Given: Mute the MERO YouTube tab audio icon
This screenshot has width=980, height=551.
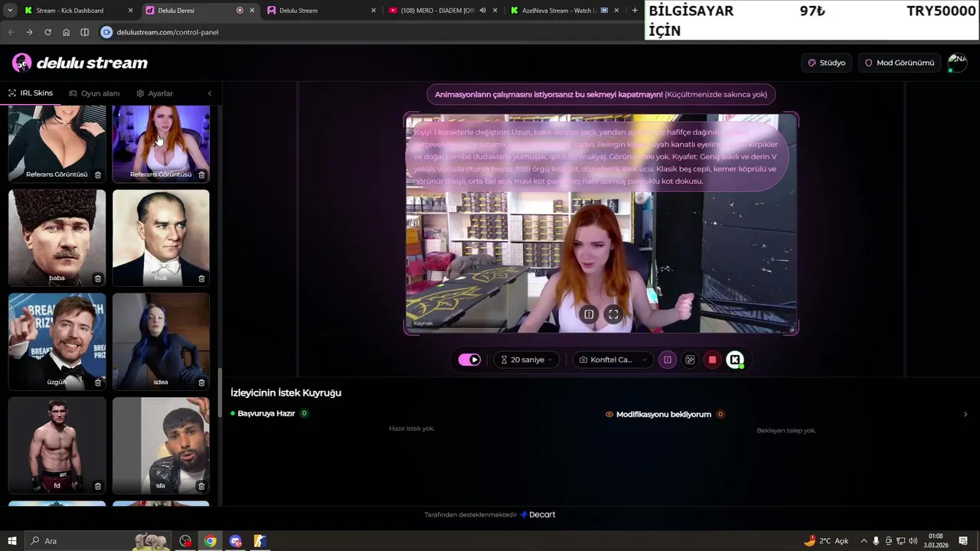Looking at the screenshot, I should tap(482, 10).
